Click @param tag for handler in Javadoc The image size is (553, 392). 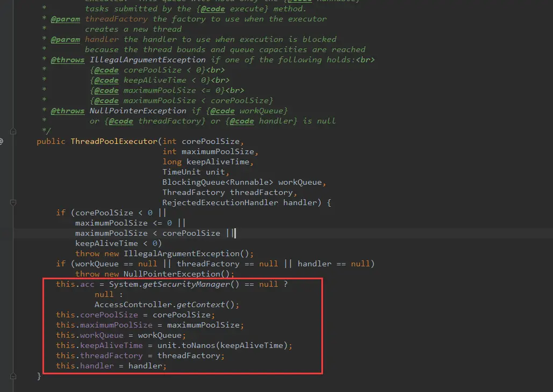(x=65, y=40)
